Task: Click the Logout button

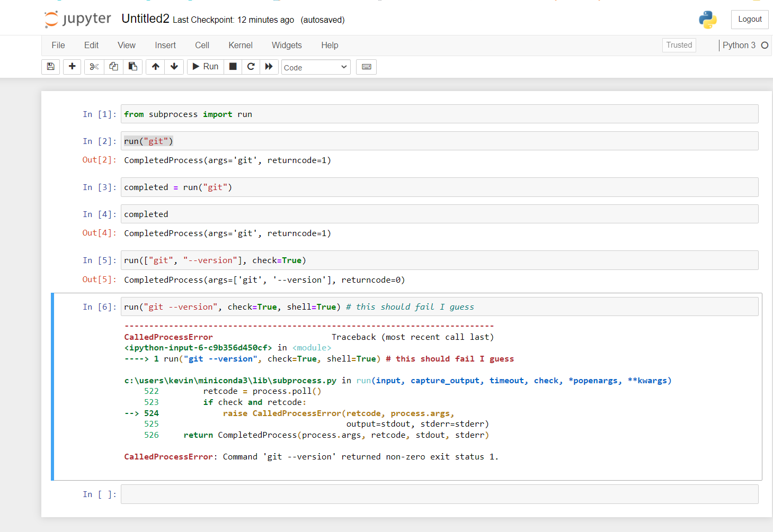Action: (749, 19)
